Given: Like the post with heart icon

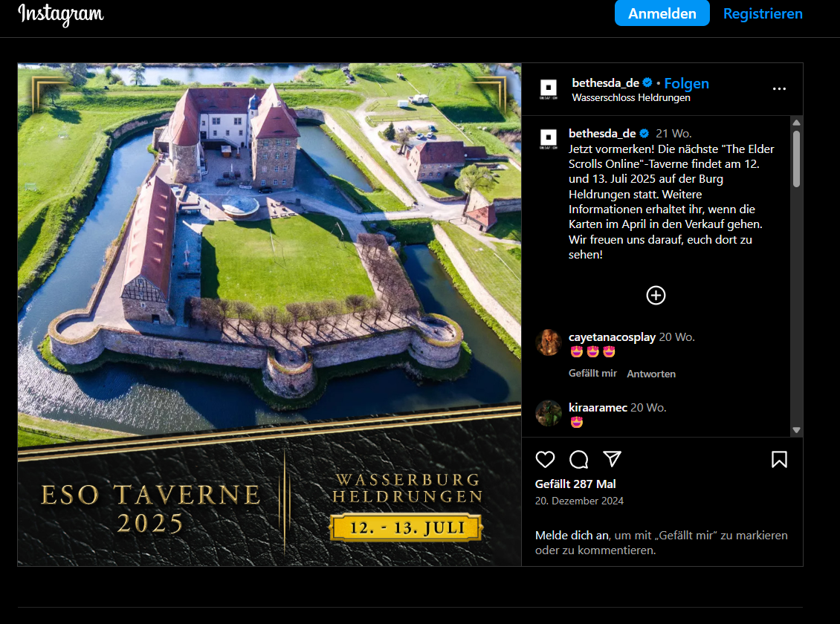Looking at the screenshot, I should click(x=545, y=459).
